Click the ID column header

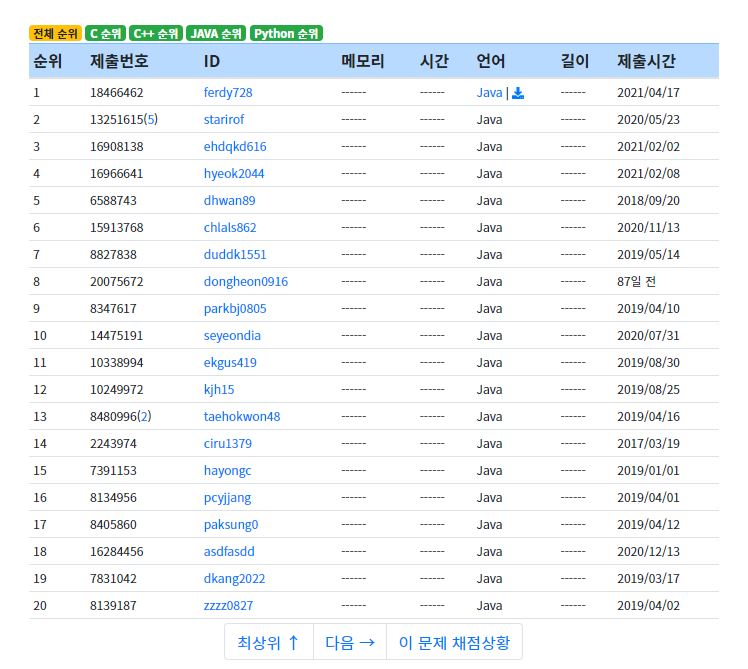(212, 61)
